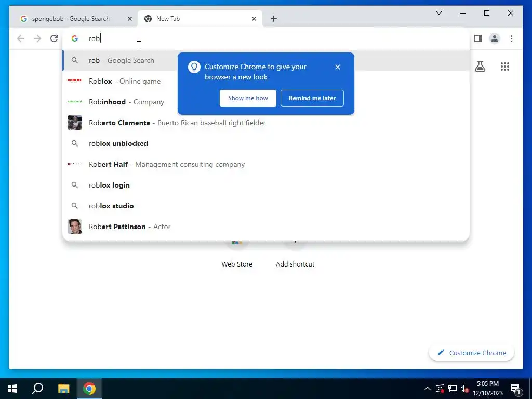
Task: Open the Chrome profile avatar
Action: coord(495,38)
